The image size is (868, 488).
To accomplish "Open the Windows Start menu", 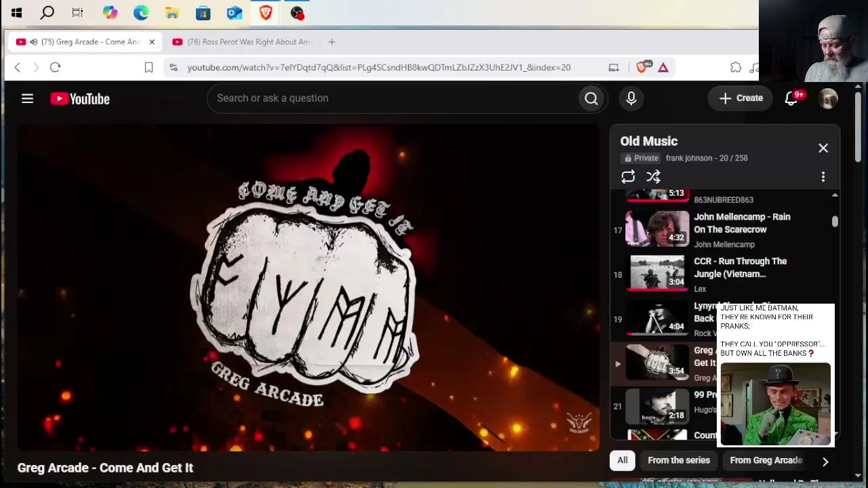I will 16,12.
